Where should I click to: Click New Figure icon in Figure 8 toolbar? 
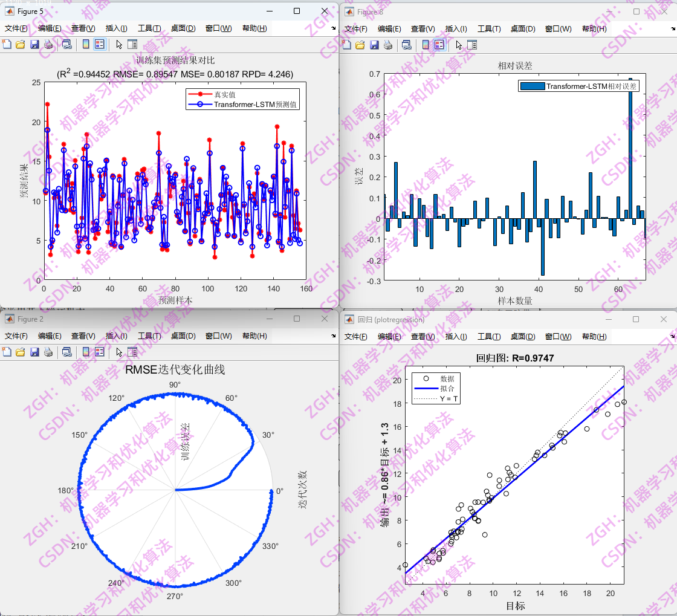pyautogui.click(x=347, y=45)
